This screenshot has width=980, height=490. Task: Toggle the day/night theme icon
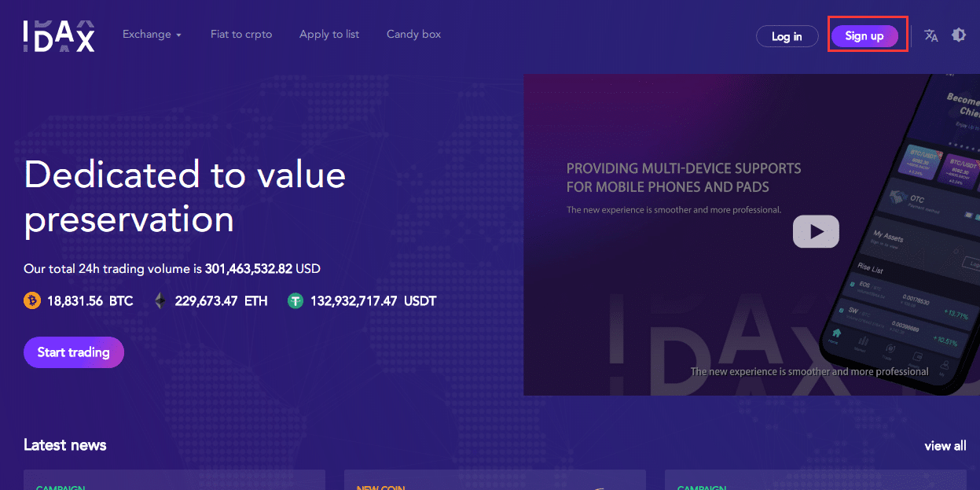[959, 35]
